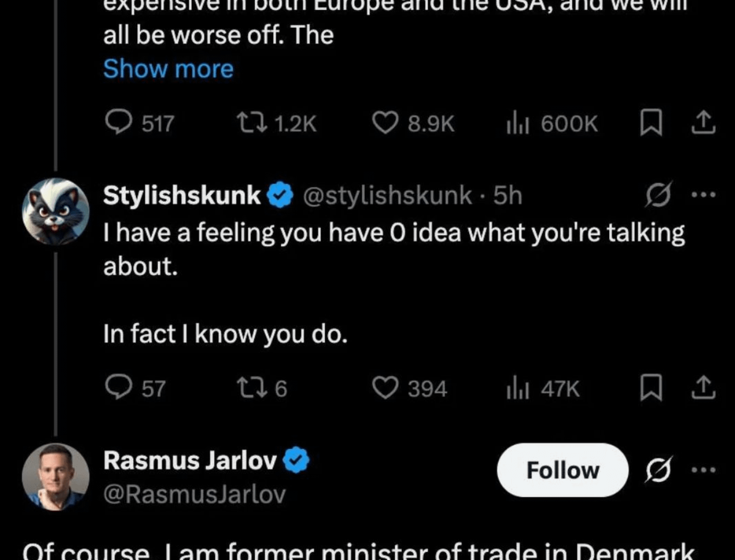Screen dimensions: 735x560
Task: Like Stylishskunk's reply showing 394 likes
Action: [386, 388]
